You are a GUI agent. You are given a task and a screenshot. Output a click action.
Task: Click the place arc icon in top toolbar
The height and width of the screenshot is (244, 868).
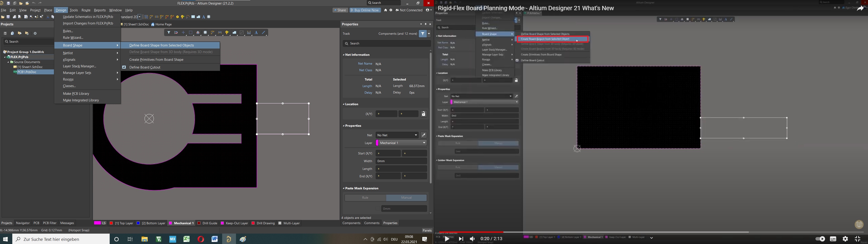coord(188,17)
